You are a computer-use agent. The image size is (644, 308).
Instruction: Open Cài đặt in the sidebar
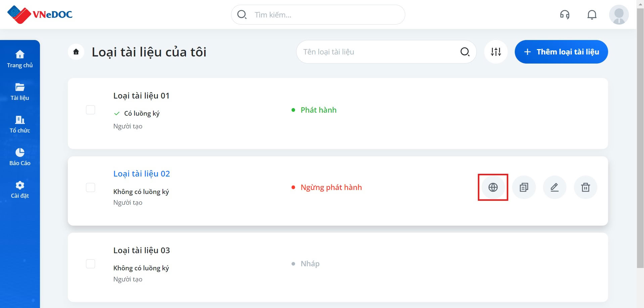tap(20, 189)
